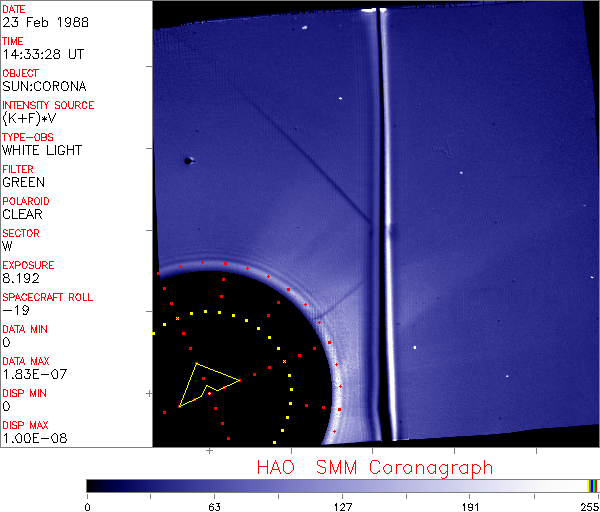Image resolution: width=600 pixels, height=512 pixels.
Task: Click the DATA MIN label
Action: coord(25,329)
